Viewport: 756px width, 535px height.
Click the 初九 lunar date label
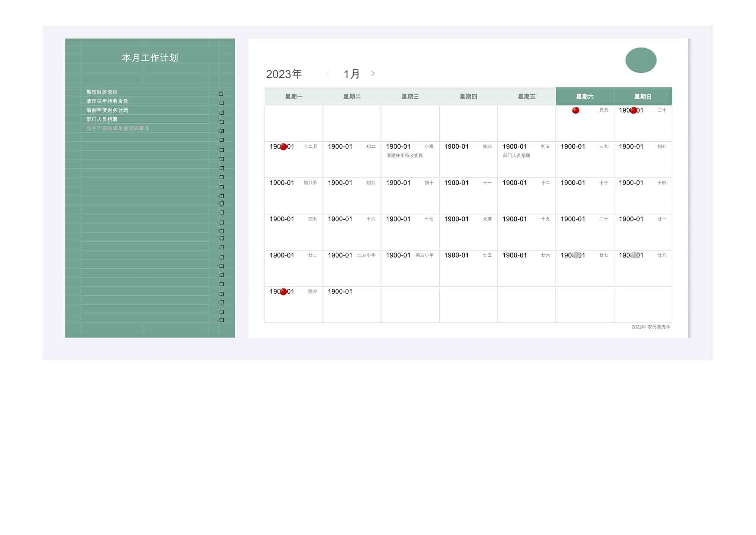pyautogui.click(x=371, y=183)
